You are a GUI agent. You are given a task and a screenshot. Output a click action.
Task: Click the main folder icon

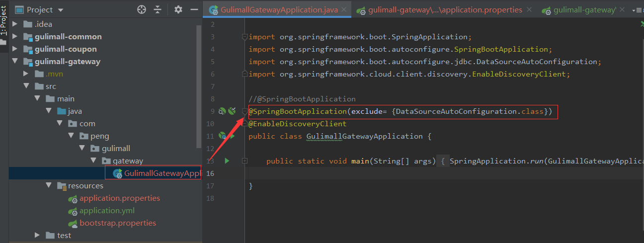50,98
